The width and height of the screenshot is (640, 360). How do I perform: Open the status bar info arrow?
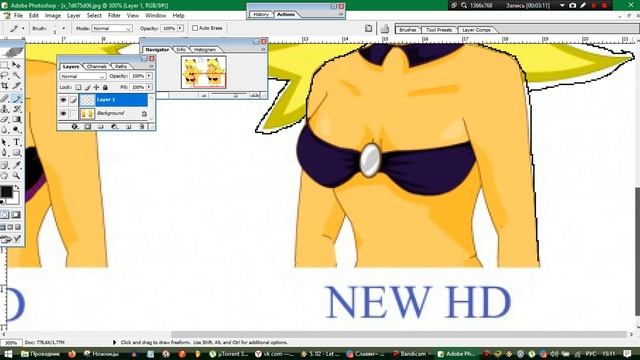click(x=114, y=342)
